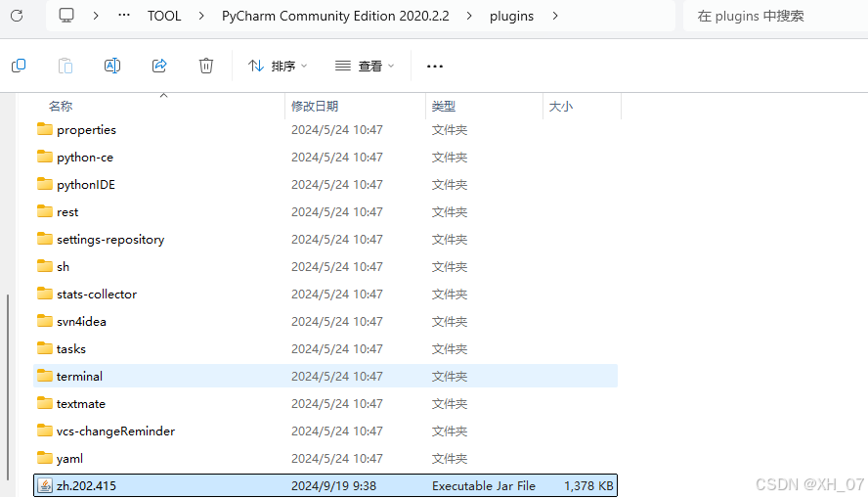This screenshot has height=499, width=868.
Task: Click the navigation pane vertical scrollbar
Action: [8, 387]
